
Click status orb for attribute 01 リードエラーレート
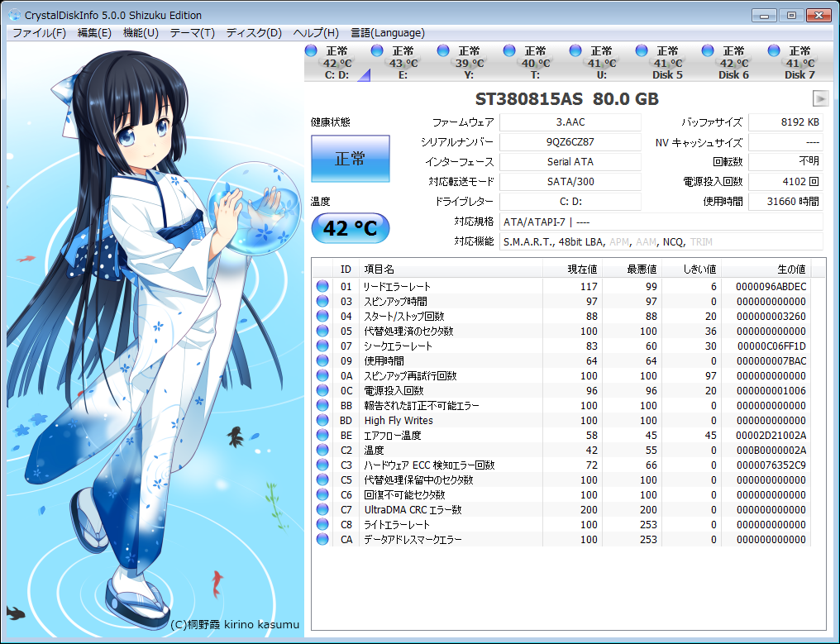(x=322, y=286)
